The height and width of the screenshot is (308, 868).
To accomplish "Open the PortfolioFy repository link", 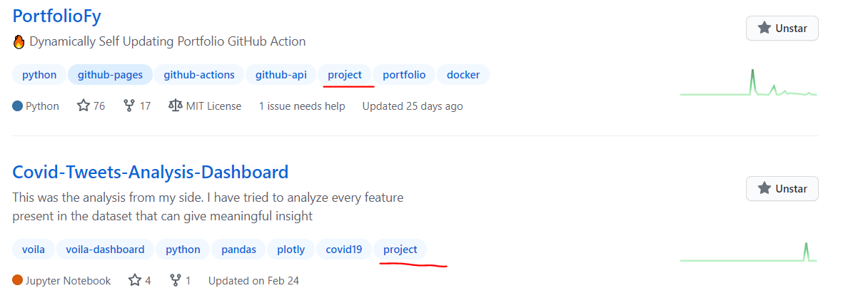I will click(57, 16).
